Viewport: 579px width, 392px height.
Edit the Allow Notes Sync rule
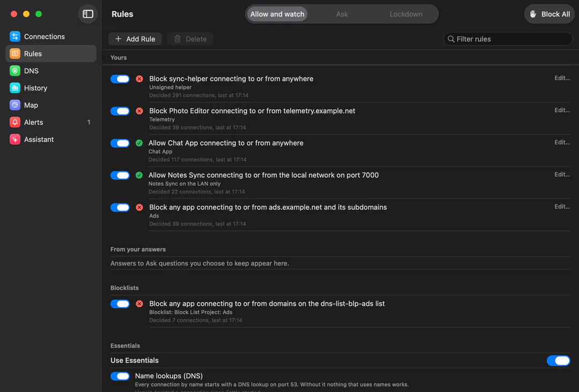coord(562,174)
